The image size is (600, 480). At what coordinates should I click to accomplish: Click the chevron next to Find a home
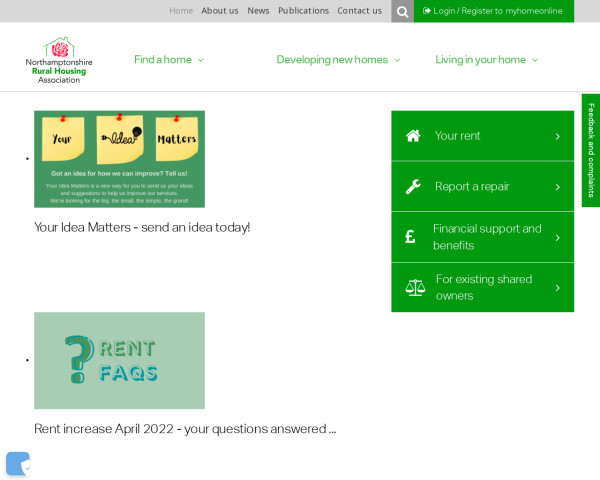(201, 60)
